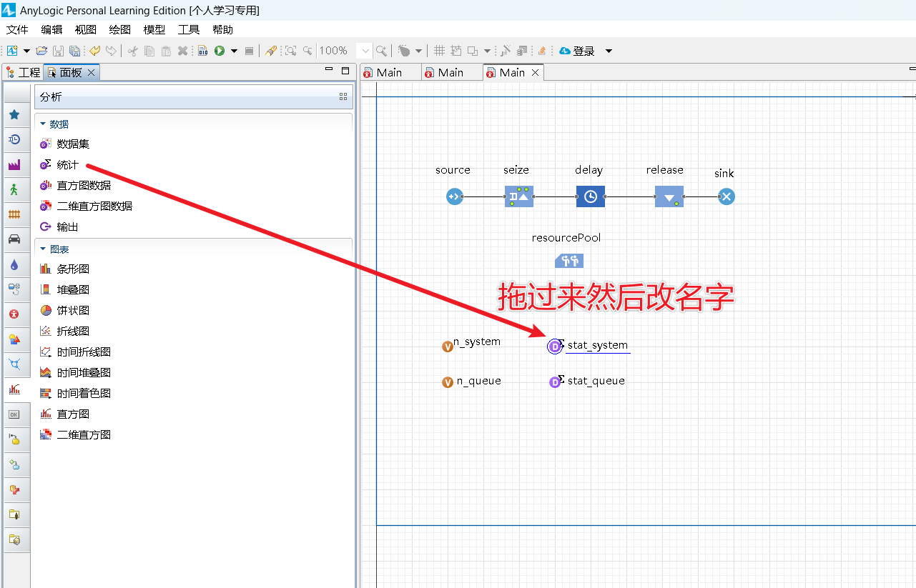The height and width of the screenshot is (588, 916).
Task: Switch to the second Main editor tab
Action: click(450, 72)
